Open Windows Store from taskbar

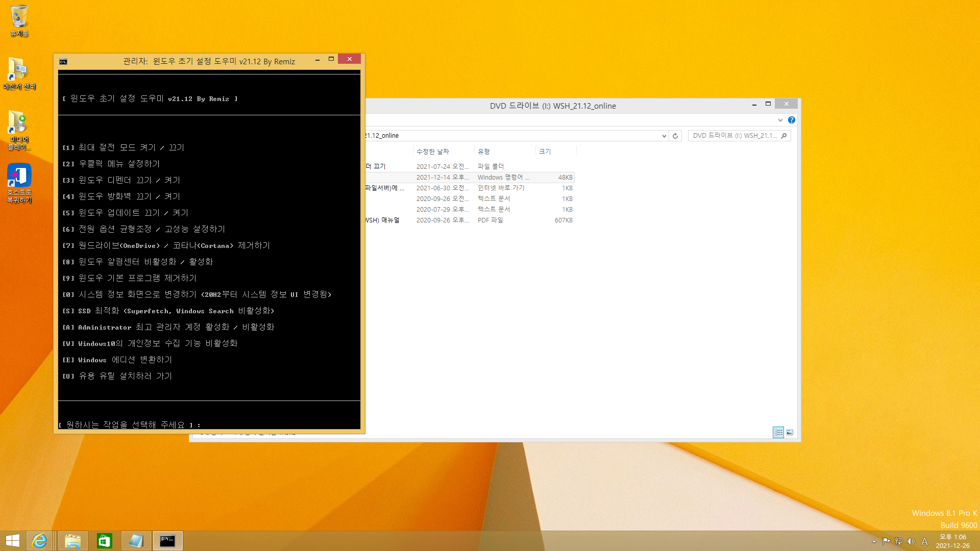[x=105, y=541]
